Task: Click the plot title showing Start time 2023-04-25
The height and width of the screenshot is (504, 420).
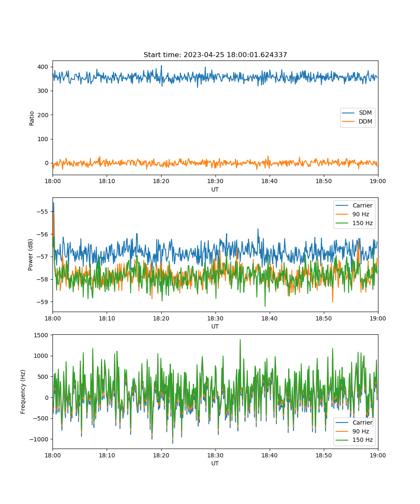Action: pos(215,55)
